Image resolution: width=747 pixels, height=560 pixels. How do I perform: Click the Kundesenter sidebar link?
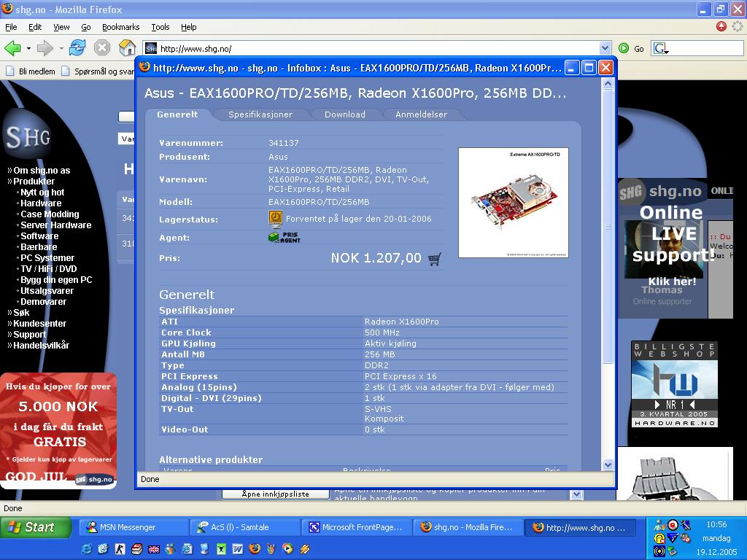pyautogui.click(x=39, y=324)
